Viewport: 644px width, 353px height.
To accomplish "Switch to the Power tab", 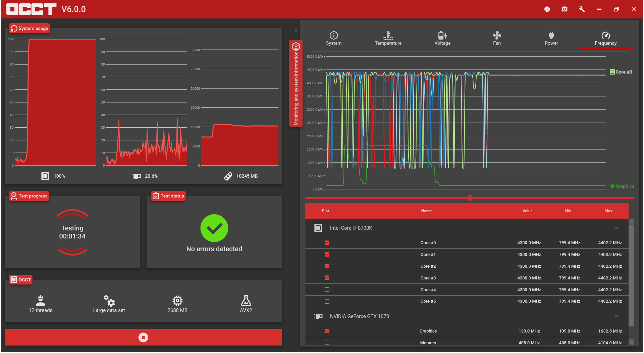I will coord(551,38).
